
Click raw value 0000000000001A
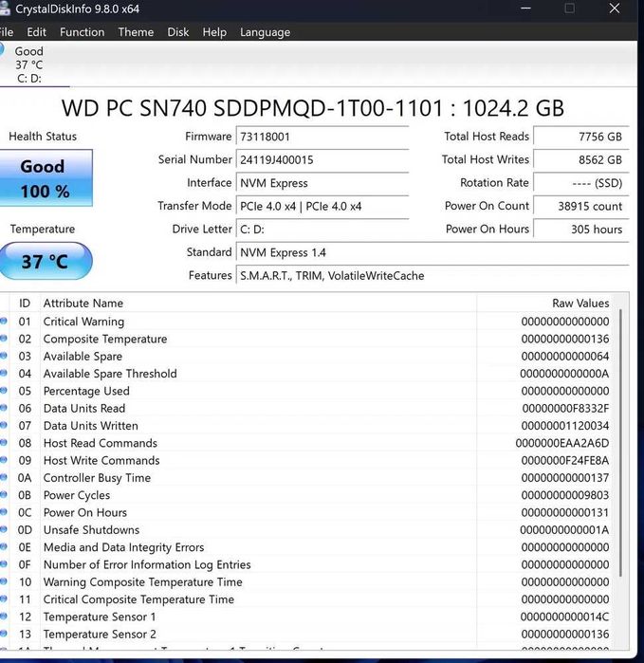point(564,530)
